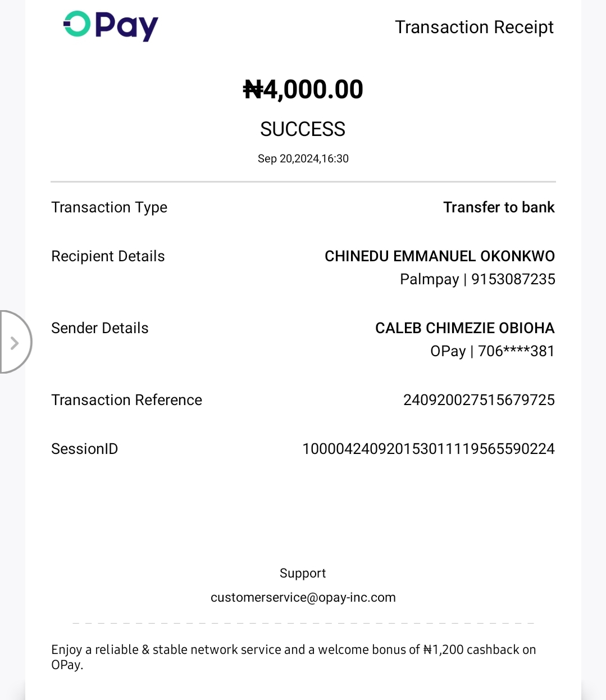Click the Recipient Details label
Image resolution: width=606 pixels, height=700 pixels.
coord(108,256)
